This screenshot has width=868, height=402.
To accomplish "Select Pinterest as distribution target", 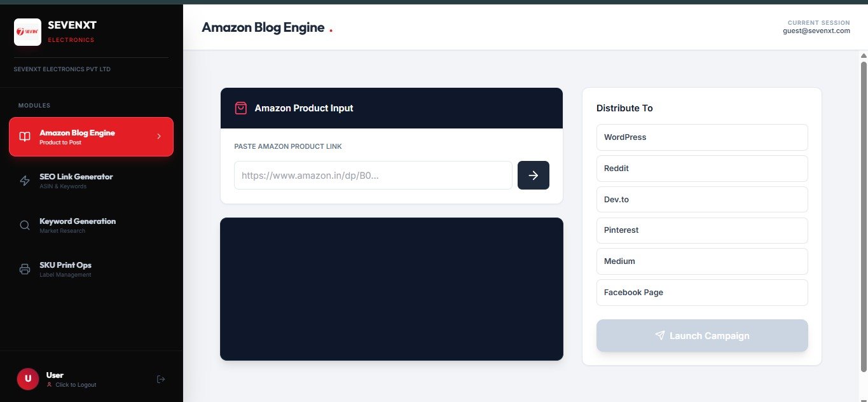I will click(x=702, y=230).
